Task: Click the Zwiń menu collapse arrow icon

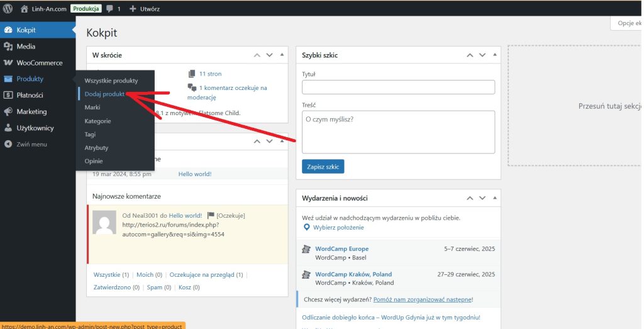Action: tap(8, 144)
